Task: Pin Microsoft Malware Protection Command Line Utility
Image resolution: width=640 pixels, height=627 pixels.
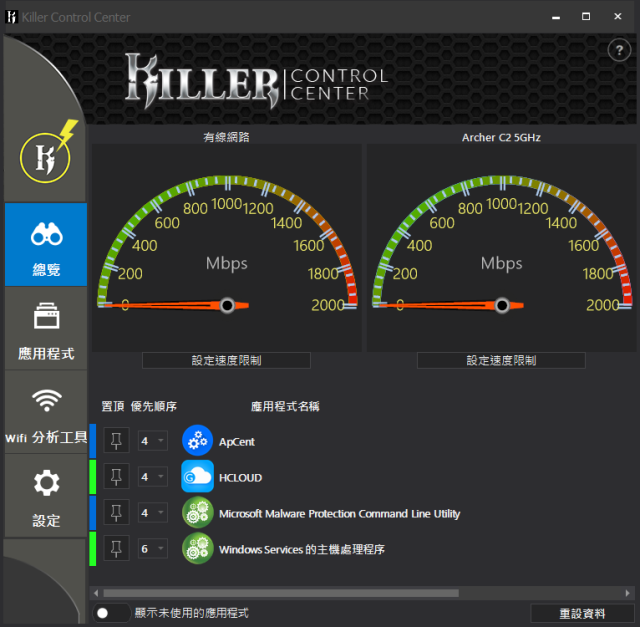Action: [116, 512]
